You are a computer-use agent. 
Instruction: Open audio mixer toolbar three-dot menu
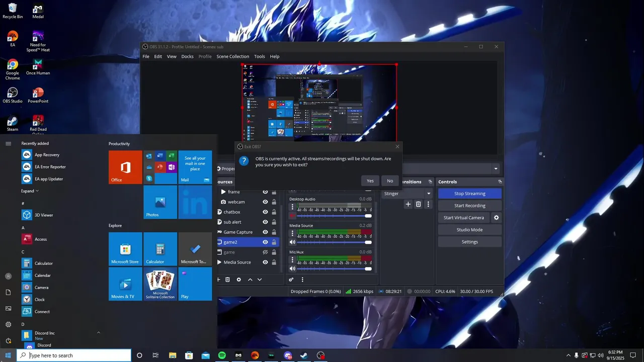point(302,280)
